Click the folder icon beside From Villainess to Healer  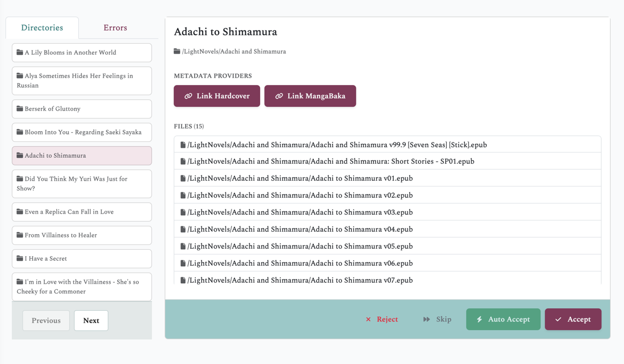(x=20, y=235)
